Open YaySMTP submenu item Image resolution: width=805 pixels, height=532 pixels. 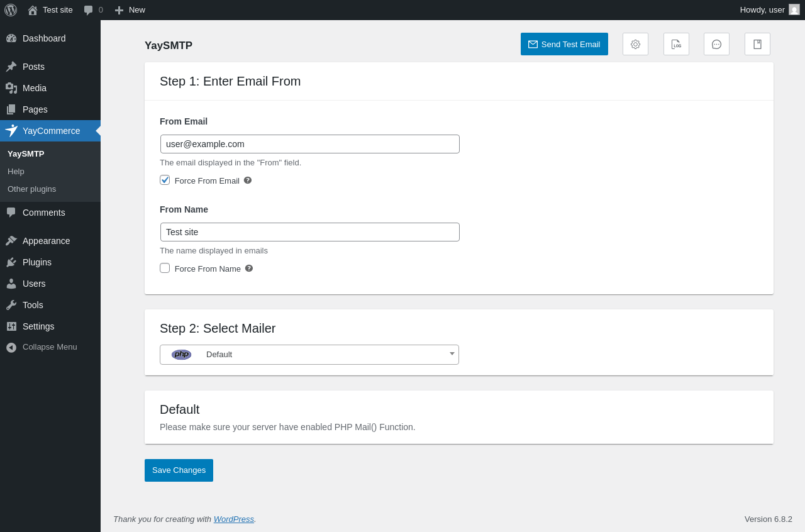[26, 153]
